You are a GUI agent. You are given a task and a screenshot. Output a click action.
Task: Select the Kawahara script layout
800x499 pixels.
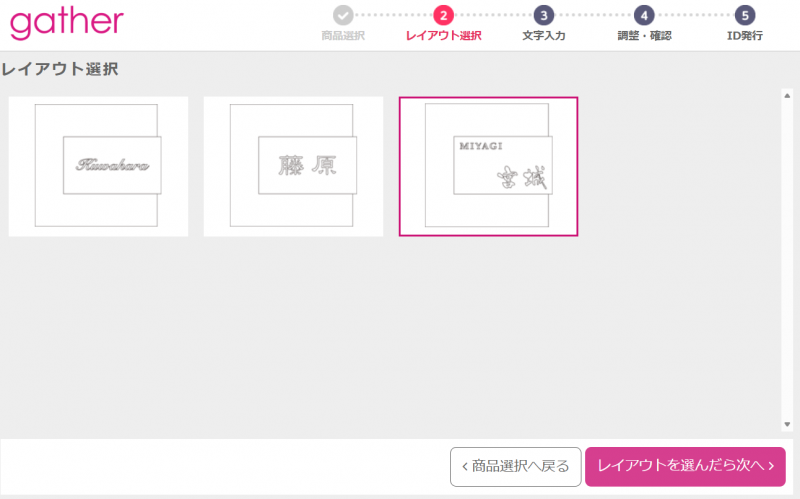98,166
